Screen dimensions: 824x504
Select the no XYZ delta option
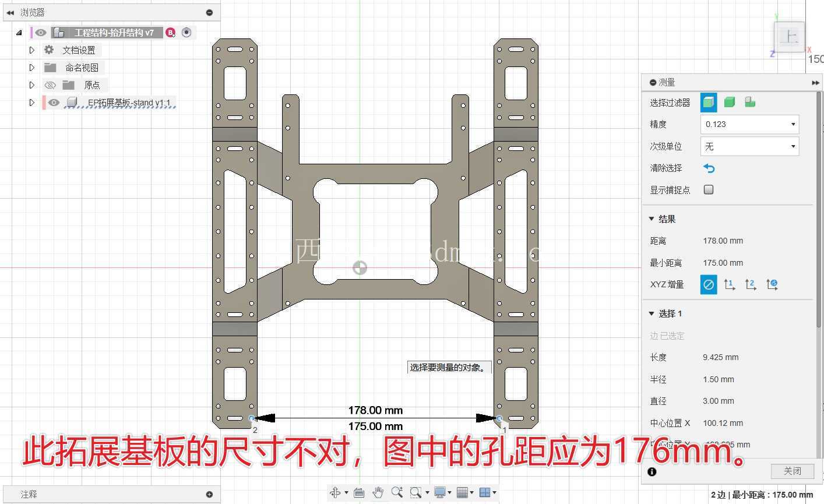(709, 284)
